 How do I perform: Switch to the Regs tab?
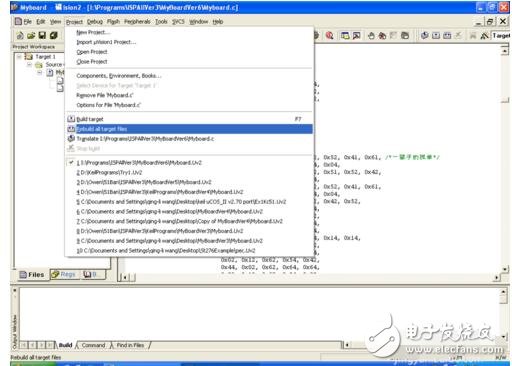[x=64, y=274]
